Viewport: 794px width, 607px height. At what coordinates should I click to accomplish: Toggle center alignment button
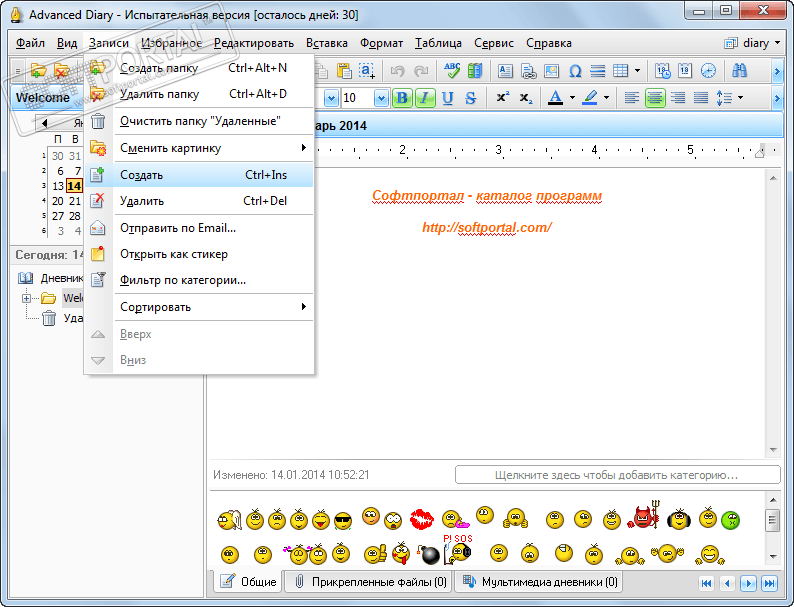(x=655, y=98)
